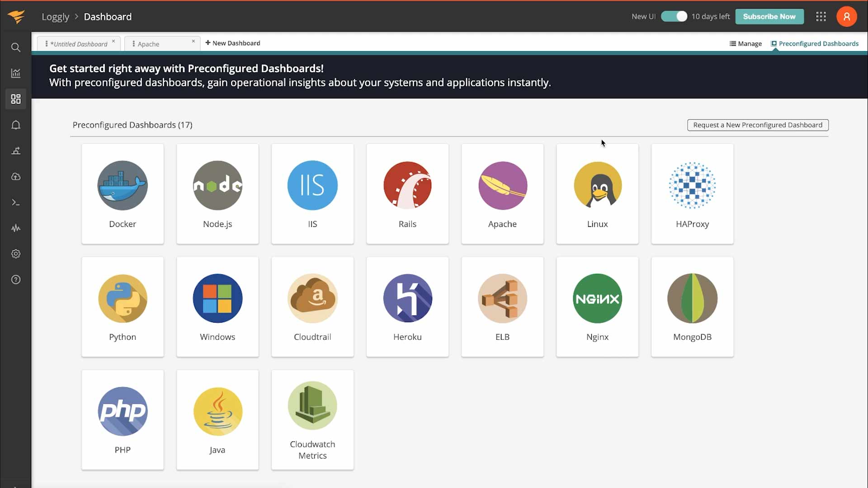
Task: Open the live tail terminal icon
Action: 16,202
